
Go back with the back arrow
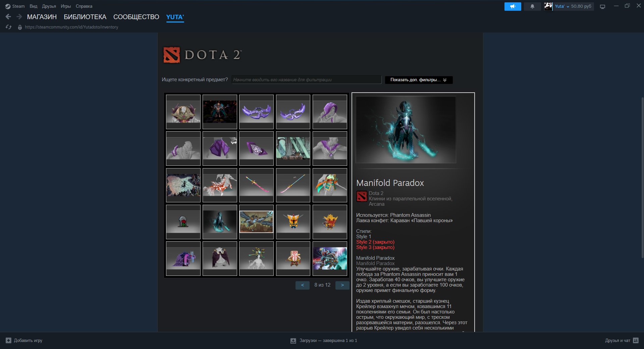click(x=8, y=17)
